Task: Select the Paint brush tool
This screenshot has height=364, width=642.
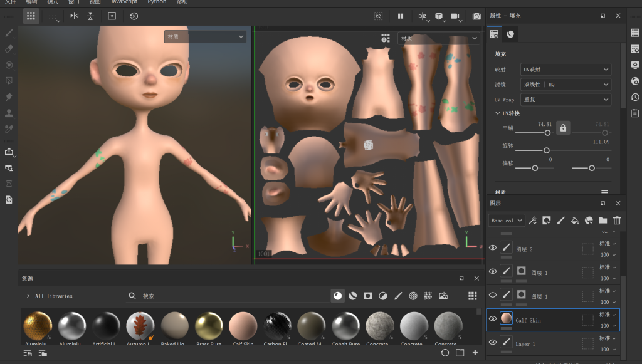Action: click(x=9, y=33)
